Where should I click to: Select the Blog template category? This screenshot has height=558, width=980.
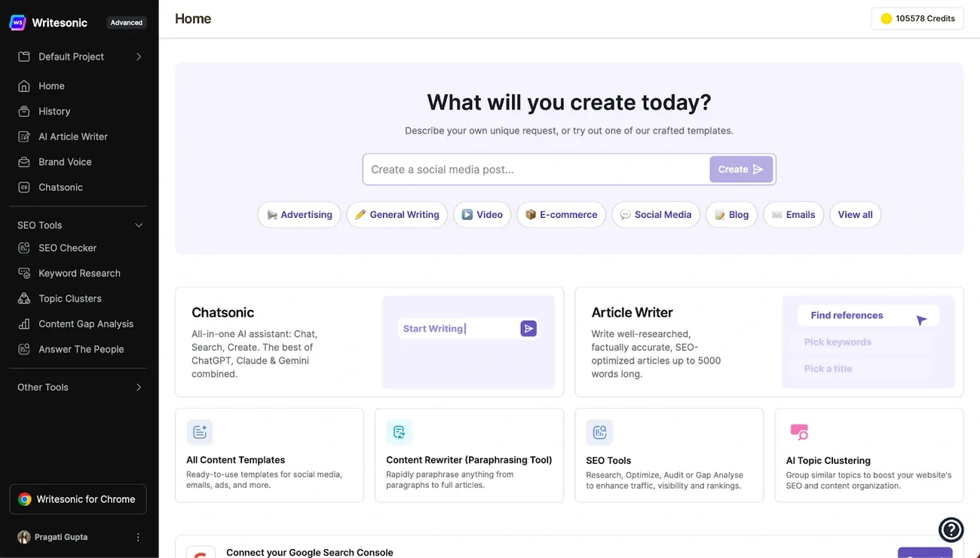[x=731, y=214]
